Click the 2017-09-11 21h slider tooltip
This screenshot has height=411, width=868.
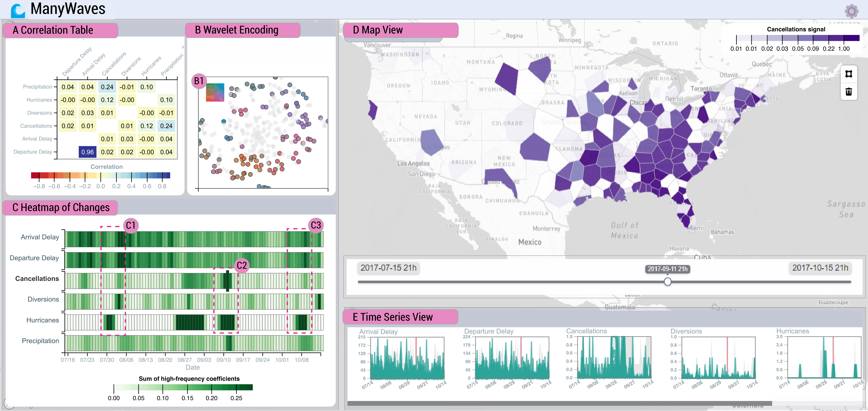point(667,269)
